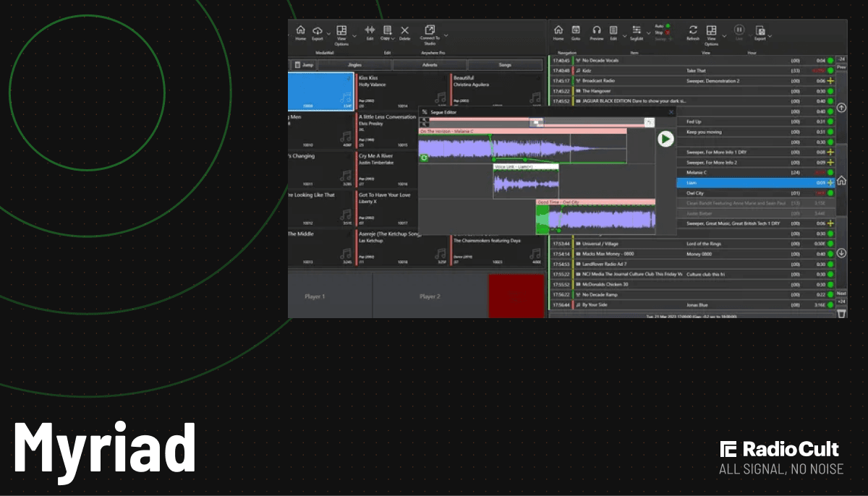868x496 pixels.
Task: Select highlighted Liam row in log
Action: 755,183
